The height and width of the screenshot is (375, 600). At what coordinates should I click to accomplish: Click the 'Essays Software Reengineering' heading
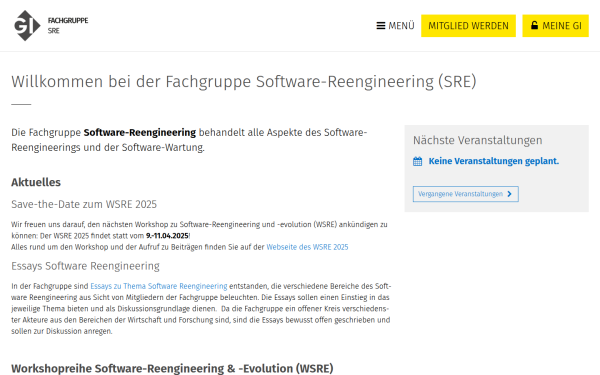[85, 266]
